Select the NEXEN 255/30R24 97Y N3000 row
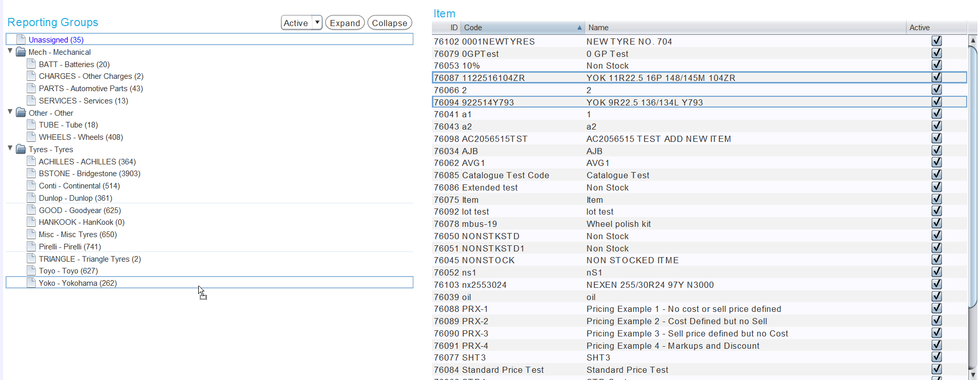 (699, 285)
